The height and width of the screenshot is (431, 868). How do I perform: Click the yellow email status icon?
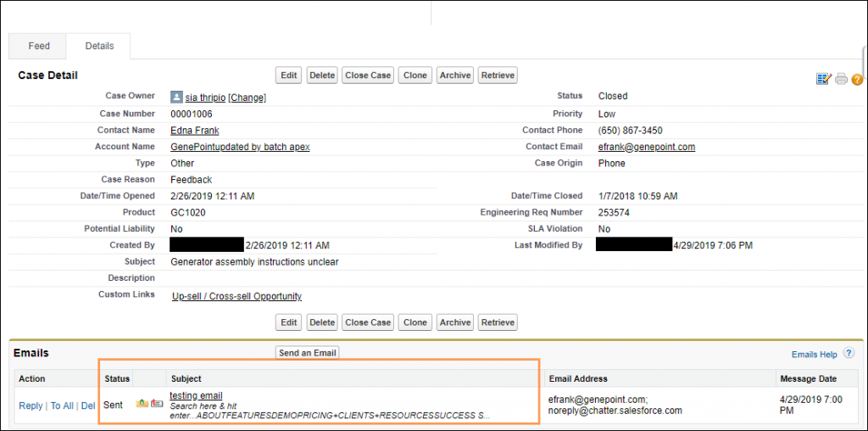pos(142,403)
